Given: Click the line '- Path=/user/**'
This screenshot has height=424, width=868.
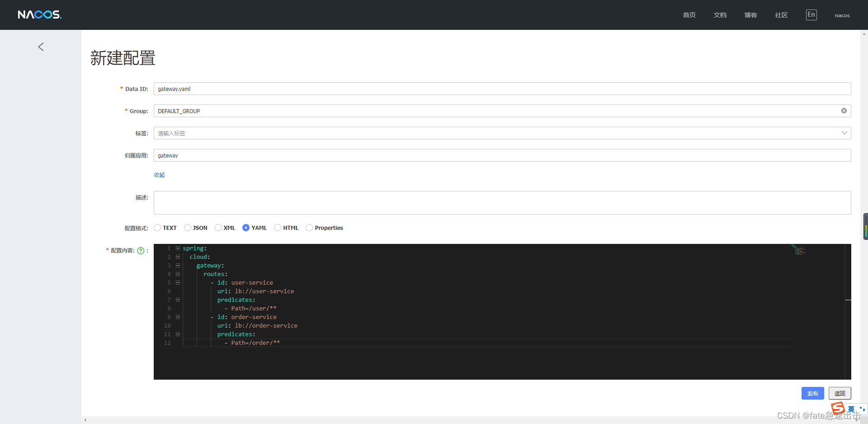Looking at the screenshot, I should (250, 309).
